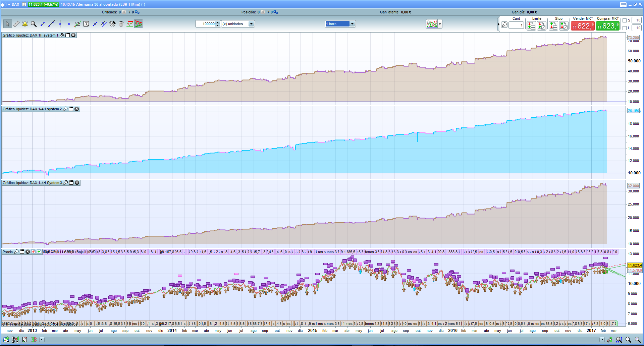The image size is (644, 346).
Task: Decrease the 100000 units stepper
Action: click(218, 25)
